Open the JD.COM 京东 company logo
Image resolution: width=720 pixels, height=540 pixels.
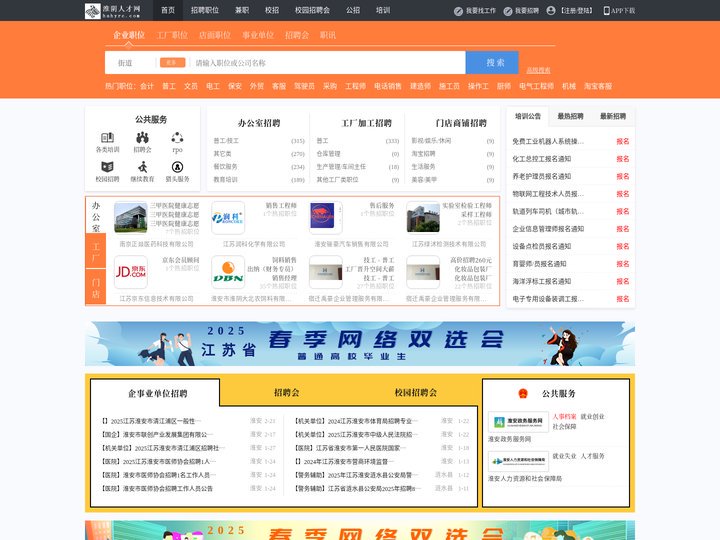131,272
